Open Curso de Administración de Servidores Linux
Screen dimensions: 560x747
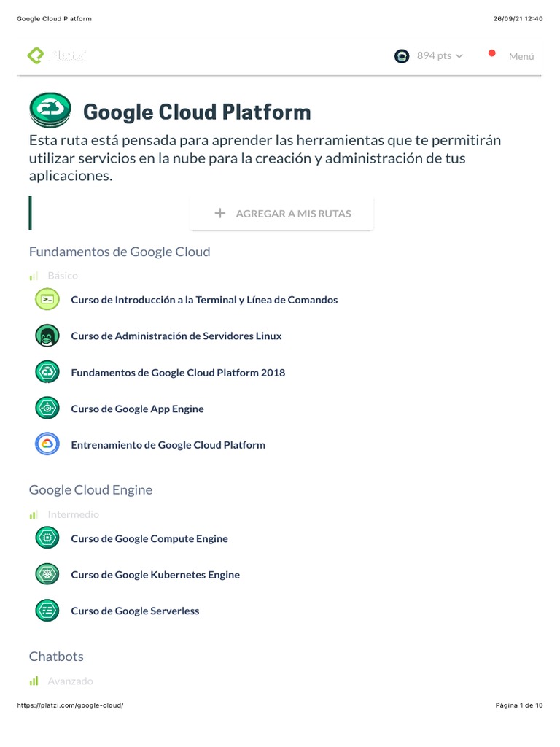(x=176, y=336)
